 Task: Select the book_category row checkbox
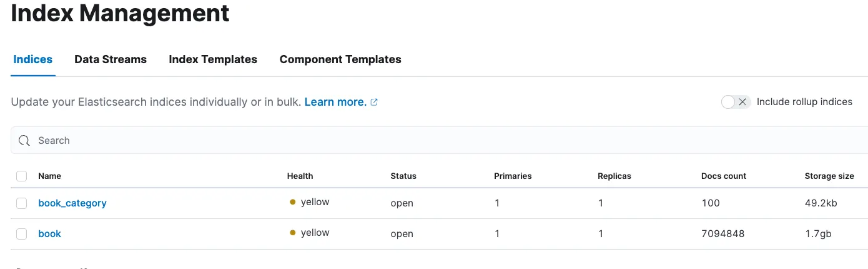22,203
